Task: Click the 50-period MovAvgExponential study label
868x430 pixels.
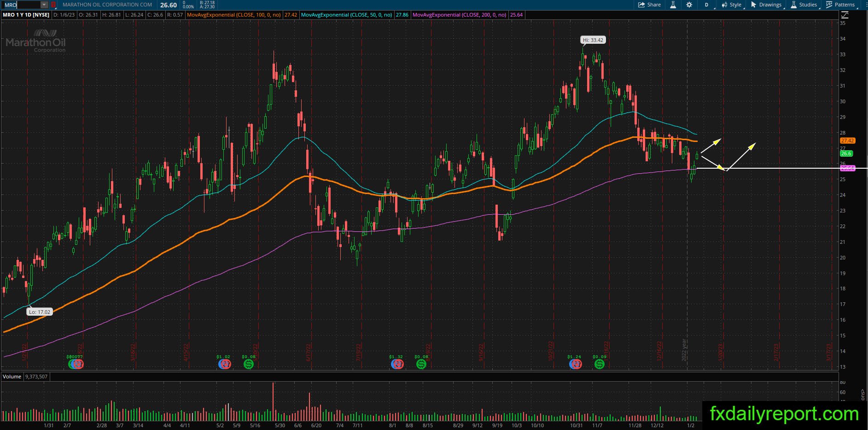Action: tap(346, 15)
